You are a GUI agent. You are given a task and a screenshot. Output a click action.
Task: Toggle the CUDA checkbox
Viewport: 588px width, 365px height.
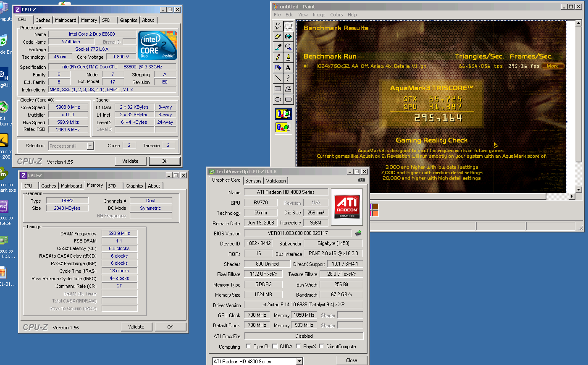pos(275,347)
